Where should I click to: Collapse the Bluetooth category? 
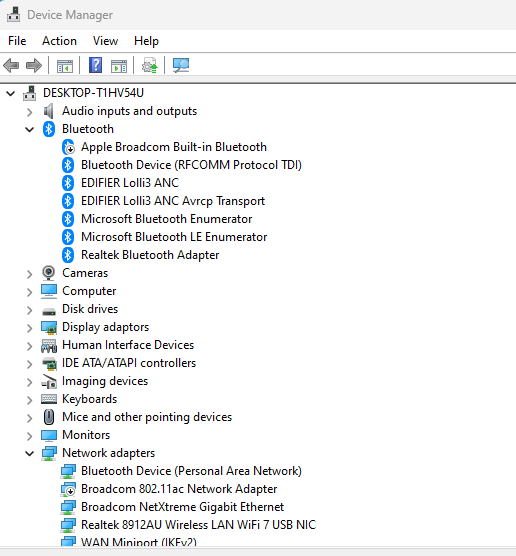tap(29, 129)
